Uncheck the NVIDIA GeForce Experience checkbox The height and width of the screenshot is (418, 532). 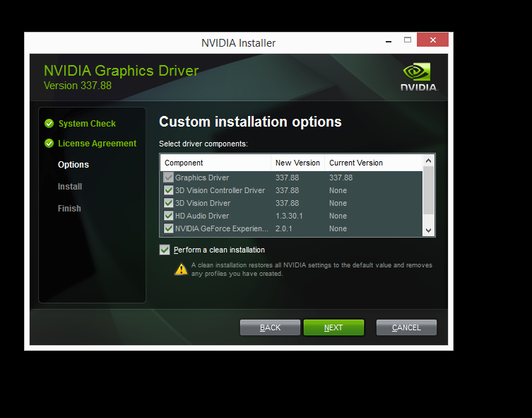coord(168,228)
